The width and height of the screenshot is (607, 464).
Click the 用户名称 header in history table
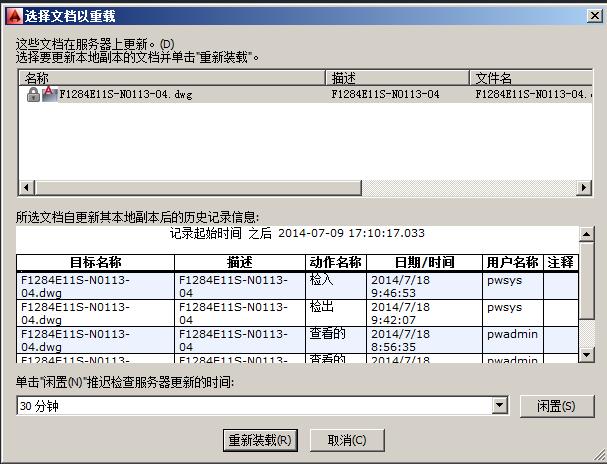tap(513, 262)
